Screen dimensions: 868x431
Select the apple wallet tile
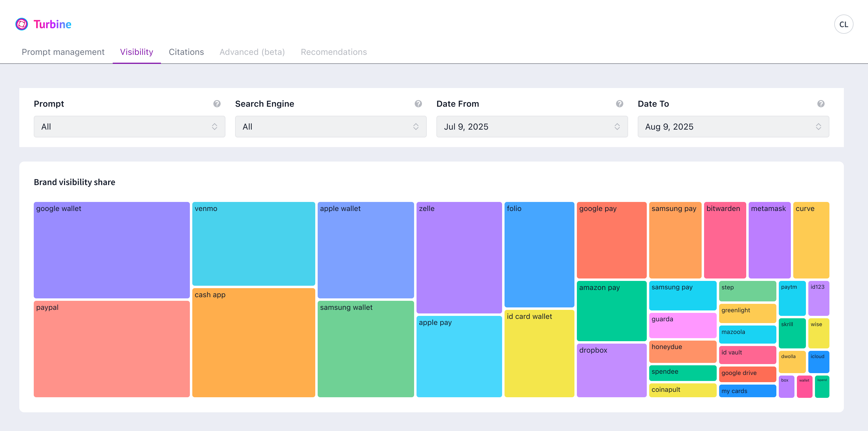(366, 250)
